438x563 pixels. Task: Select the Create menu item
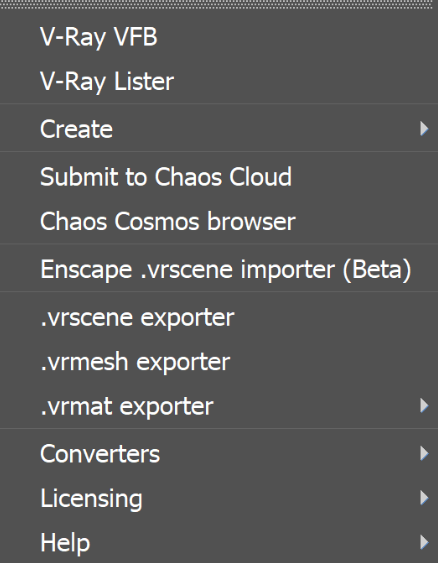pos(219,129)
